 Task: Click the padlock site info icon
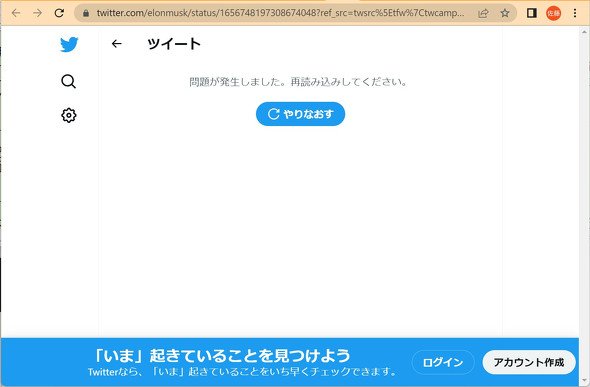(86, 13)
